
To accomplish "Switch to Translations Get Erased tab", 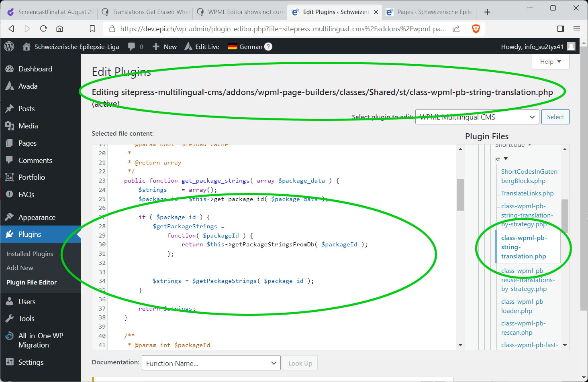I will (145, 12).
